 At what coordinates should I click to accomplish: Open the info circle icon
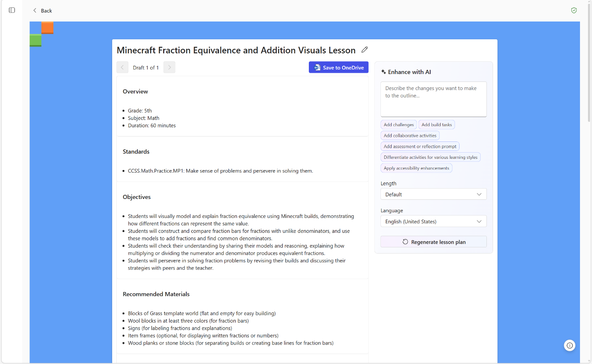tap(570, 345)
